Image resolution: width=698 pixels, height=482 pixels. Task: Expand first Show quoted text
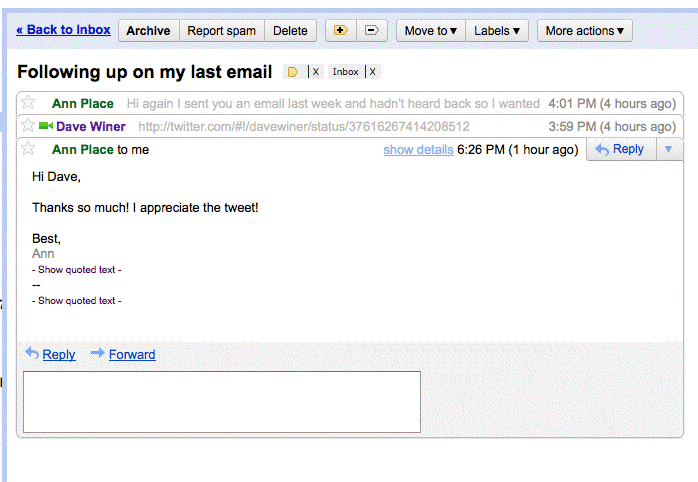[x=77, y=270]
